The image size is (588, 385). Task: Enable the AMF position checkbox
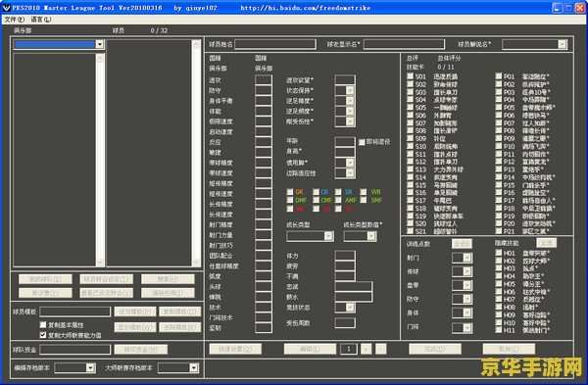click(338, 200)
